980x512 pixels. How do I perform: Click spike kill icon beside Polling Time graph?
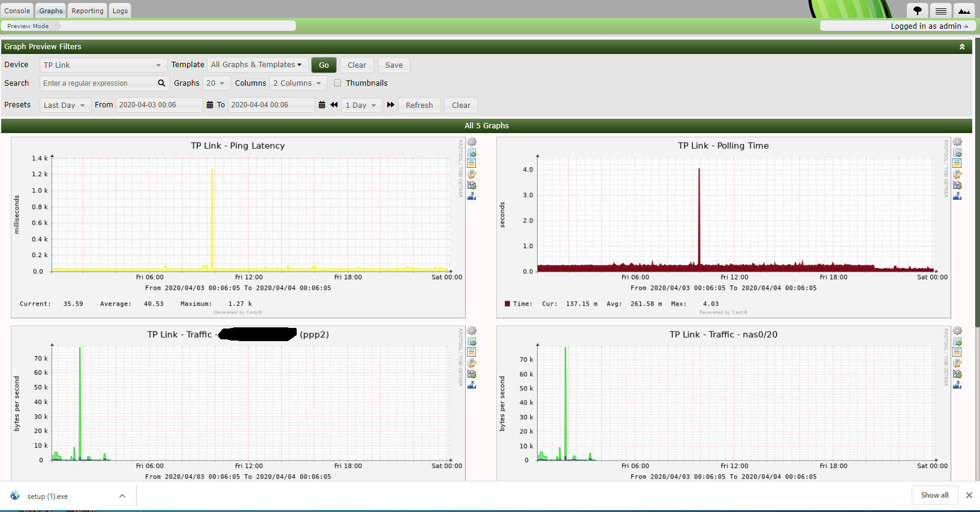pyautogui.click(x=957, y=196)
